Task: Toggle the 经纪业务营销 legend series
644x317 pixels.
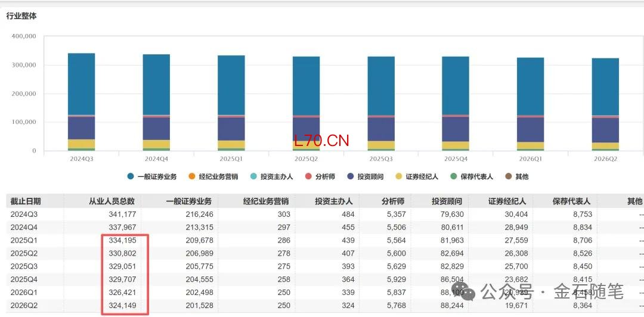Action: pyautogui.click(x=218, y=176)
